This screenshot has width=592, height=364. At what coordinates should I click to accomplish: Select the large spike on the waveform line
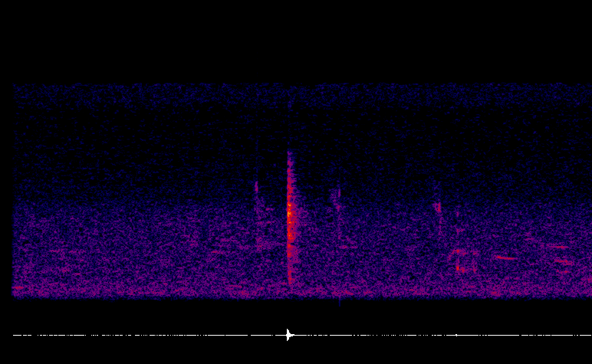289,335
